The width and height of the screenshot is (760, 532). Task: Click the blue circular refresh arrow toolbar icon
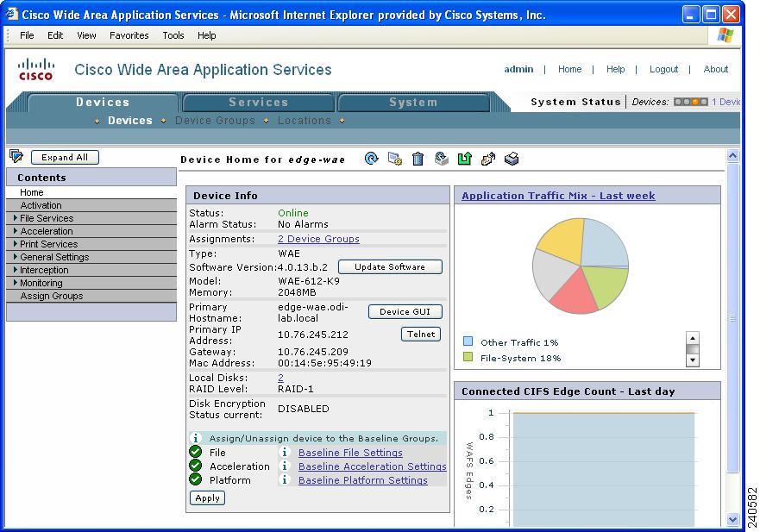point(371,159)
